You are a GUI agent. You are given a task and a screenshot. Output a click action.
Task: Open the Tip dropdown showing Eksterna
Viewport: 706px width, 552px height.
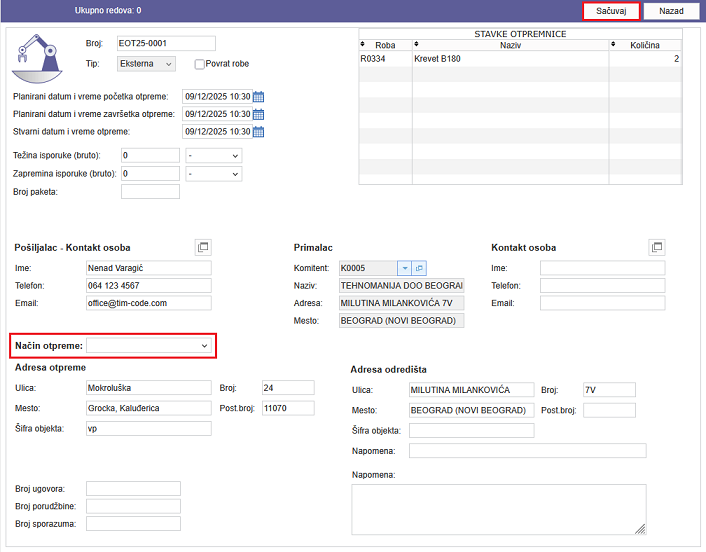pyautogui.click(x=145, y=64)
